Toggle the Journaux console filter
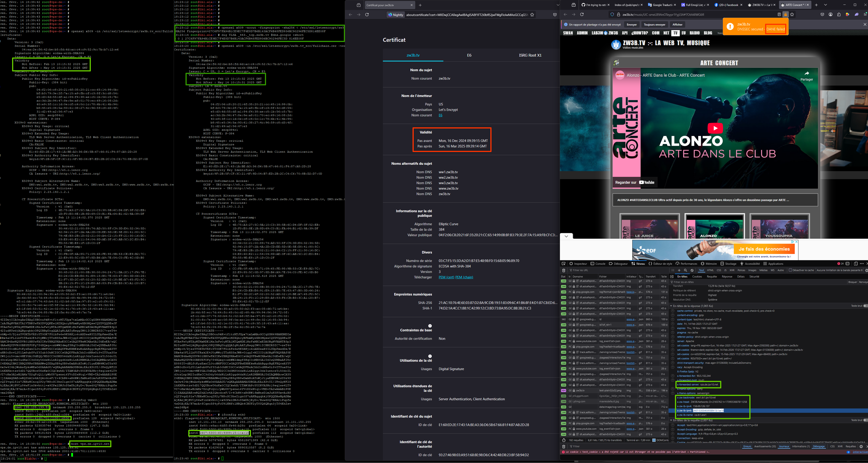 pos(784,447)
